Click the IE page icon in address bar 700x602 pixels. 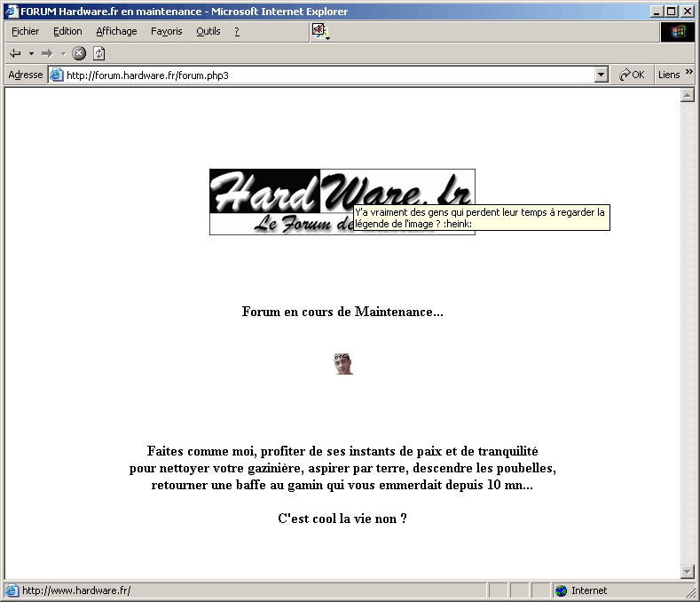pyautogui.click(x=57, y=75)
